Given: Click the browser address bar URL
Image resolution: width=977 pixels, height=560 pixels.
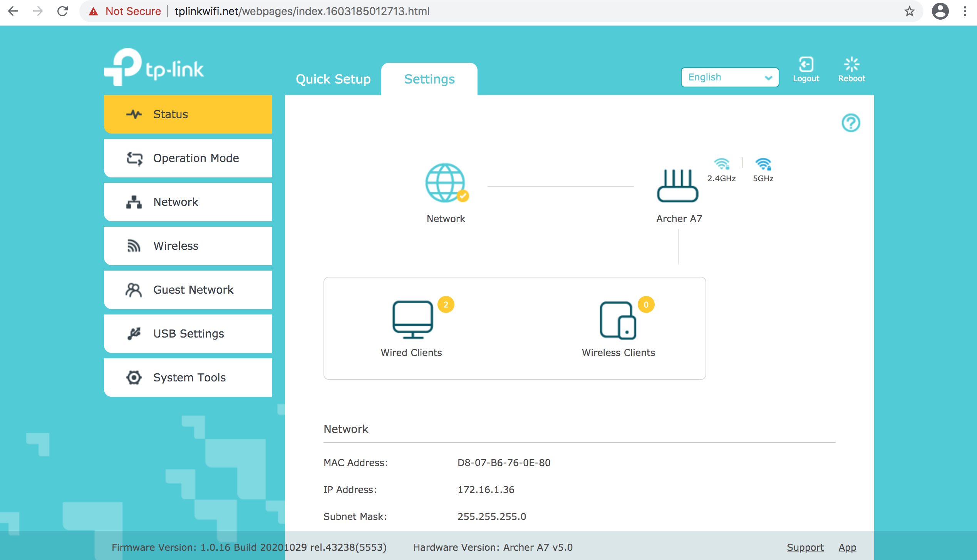Looking at the screenshot, I should (x=302, y=11).
